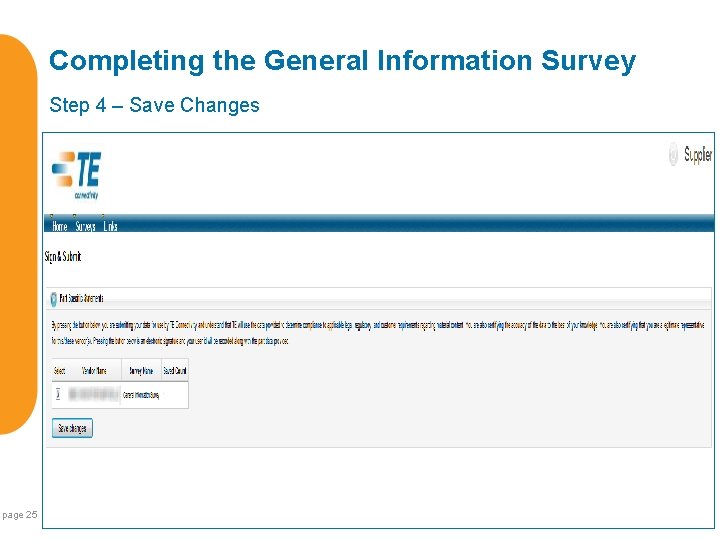Click the Sign & Submit heading
The height and width of the screenshot is (540, 720).
pyautogui.click(x=63, y=257)
